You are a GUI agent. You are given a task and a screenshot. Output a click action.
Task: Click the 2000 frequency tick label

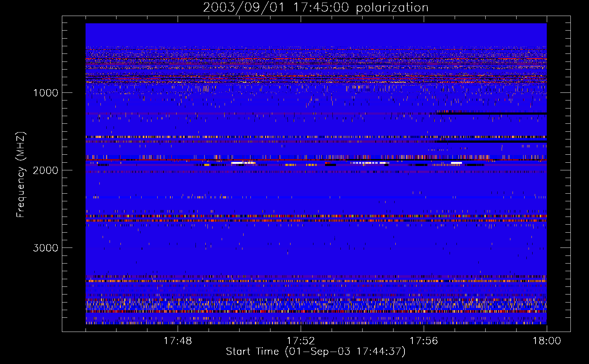click(x=46, y=170)
